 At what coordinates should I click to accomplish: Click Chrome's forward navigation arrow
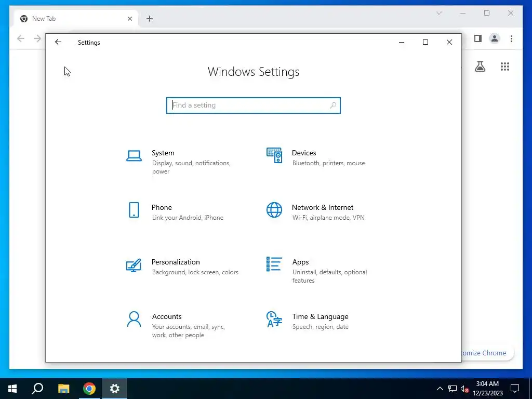point(37,38)
